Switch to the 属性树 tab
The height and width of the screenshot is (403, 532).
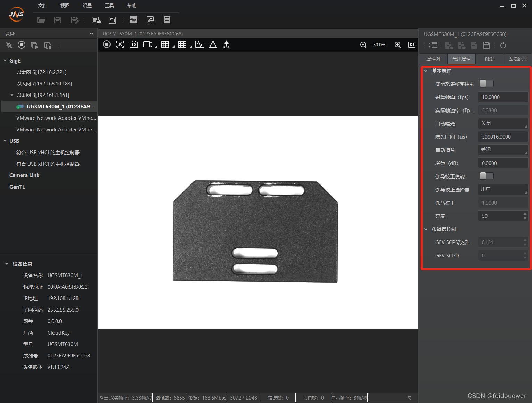(x=433, y=59)
